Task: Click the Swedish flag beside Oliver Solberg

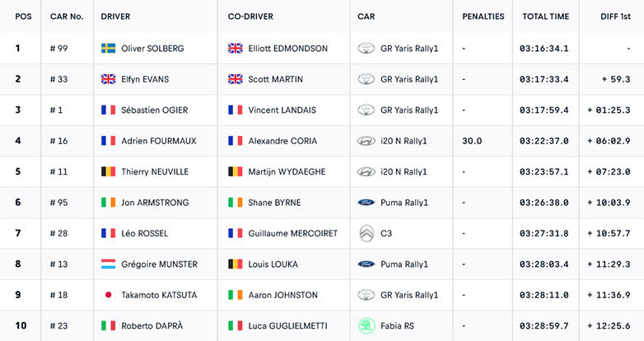Action: (108, 49)
